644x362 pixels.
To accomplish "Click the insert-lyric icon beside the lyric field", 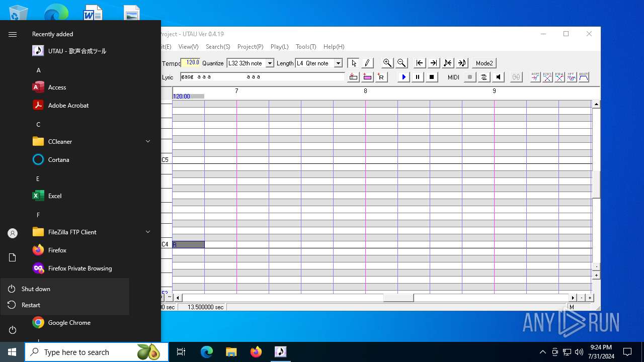I will coord(353,77).
